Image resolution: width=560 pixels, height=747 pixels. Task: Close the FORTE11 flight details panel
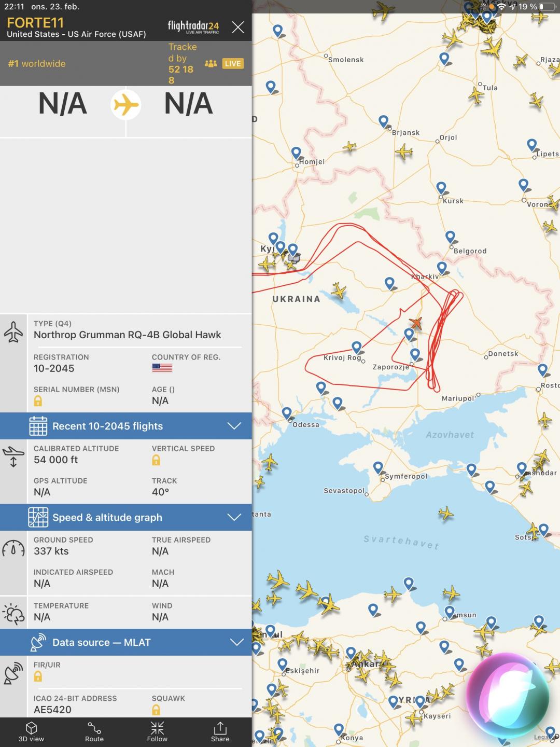pos(237,27)
